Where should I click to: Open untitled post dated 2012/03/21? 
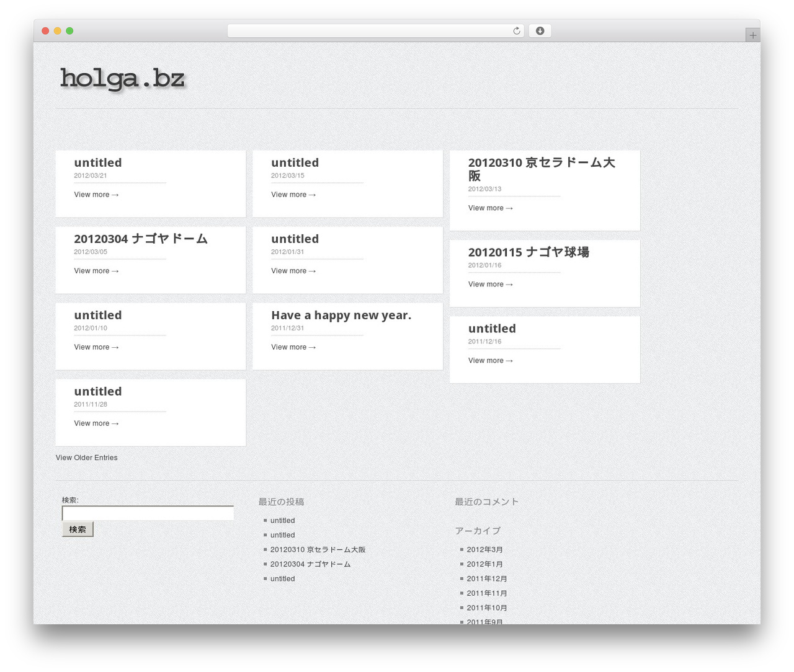point(98,162)
